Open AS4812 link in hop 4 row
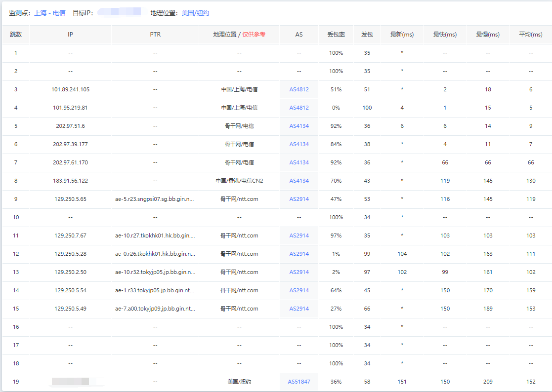Viewport: 552px width, 392px height. [x=299, y=108]
